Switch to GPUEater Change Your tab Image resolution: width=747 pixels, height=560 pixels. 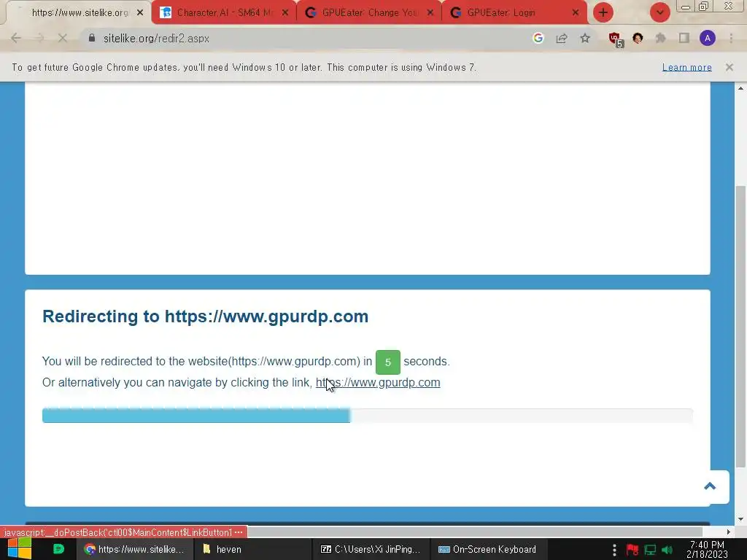point(369,12)
